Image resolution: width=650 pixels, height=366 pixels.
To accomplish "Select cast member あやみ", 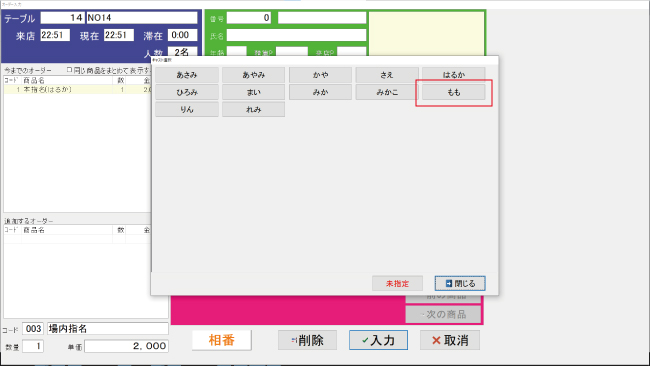I will pos(253,75).
